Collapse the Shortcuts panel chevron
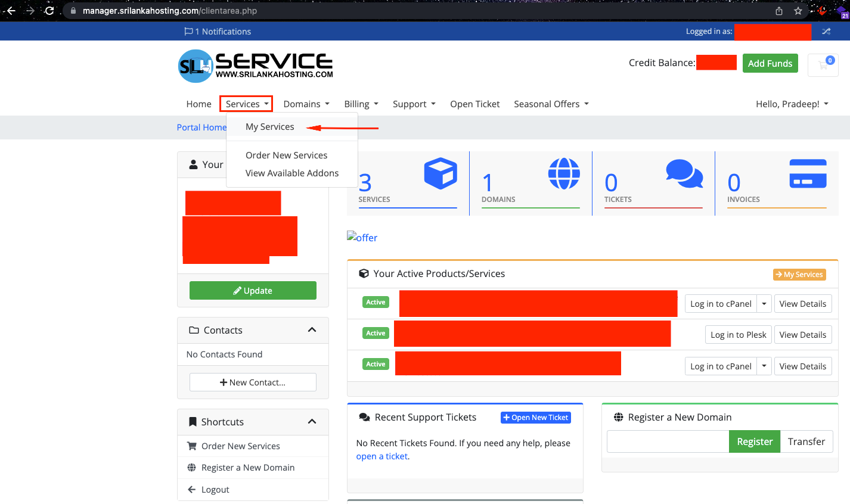The image size is (850, 504). tap(312, 422)
